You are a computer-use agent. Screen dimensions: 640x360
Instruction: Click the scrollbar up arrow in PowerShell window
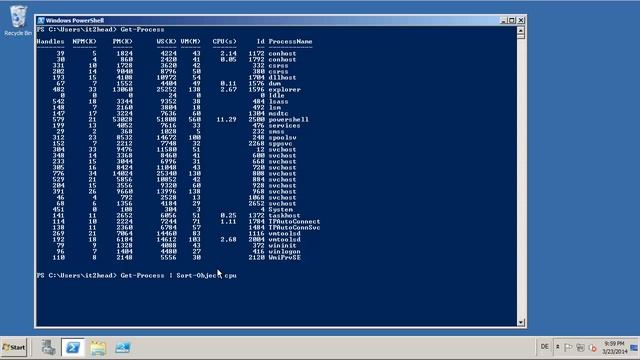pyautogui.click(x=521, y=30)
